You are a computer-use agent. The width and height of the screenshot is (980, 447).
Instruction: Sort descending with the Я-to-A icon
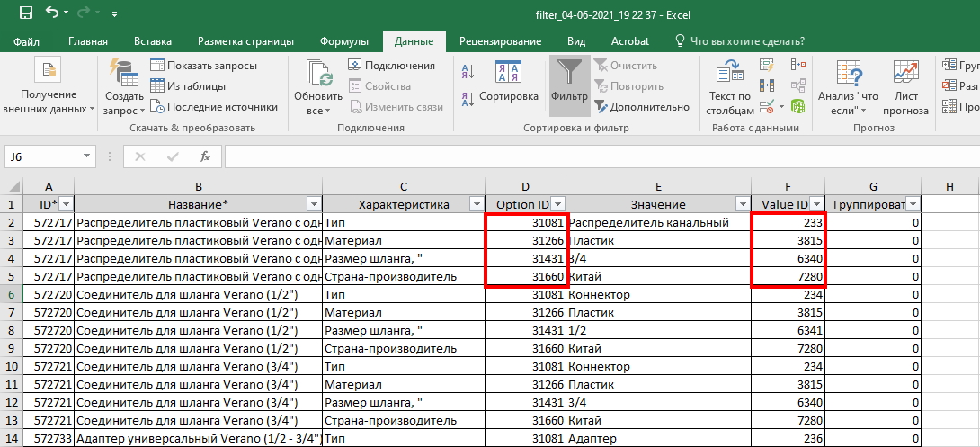coord(468,97)
